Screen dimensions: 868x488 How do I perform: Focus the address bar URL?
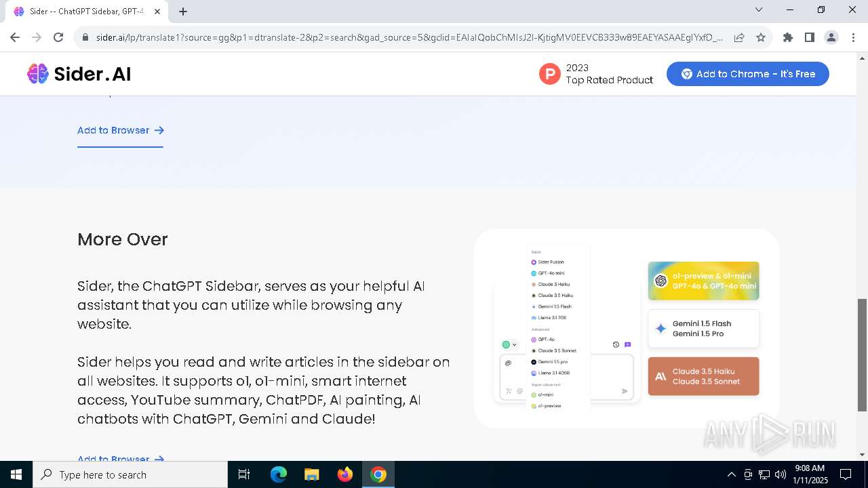[409, 37]
